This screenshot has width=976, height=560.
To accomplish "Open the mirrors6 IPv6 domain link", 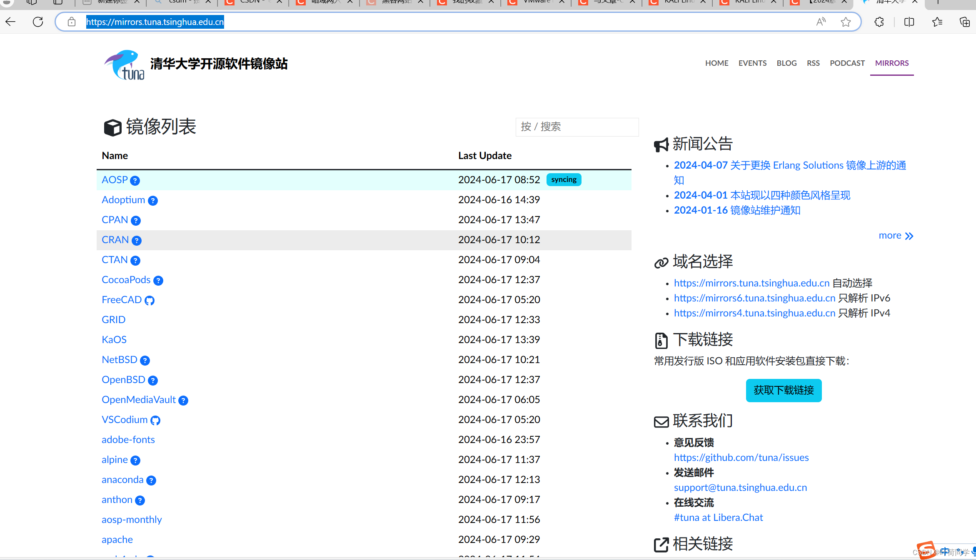I will (754, 298).
